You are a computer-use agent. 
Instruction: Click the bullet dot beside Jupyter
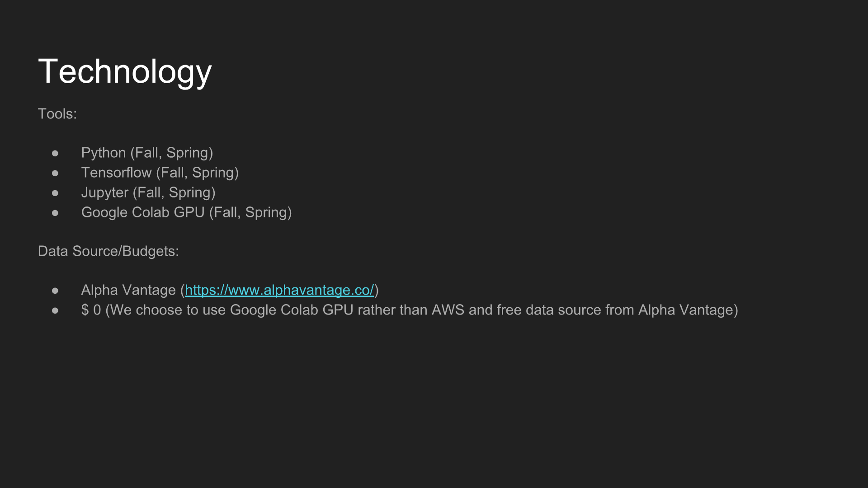[55, 193]
